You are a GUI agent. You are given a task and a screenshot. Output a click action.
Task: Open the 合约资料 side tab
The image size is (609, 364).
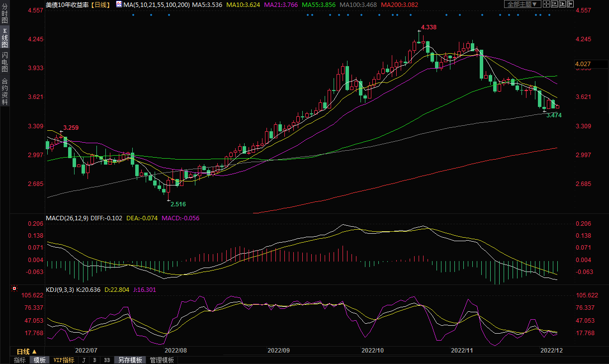click(5, 91)
